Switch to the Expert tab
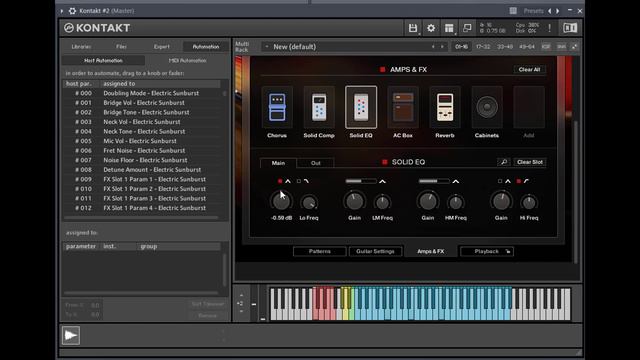The width and height of the screenshot is (640, 360). tap(162, 47)
